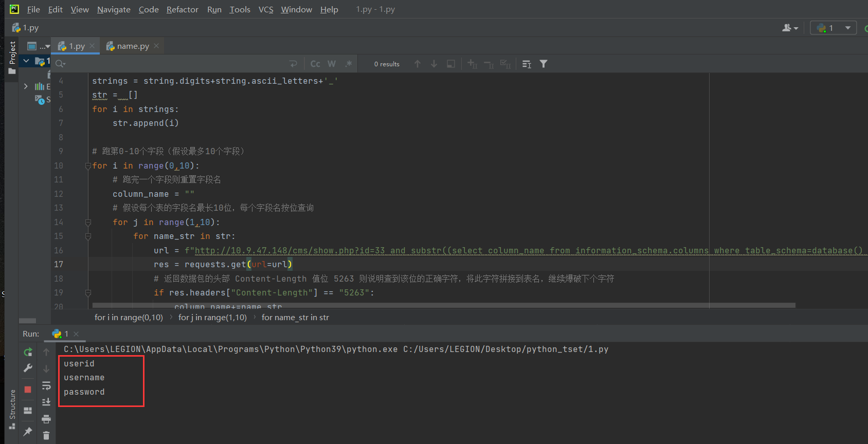868x444 pixels.
Task: Toggle Words (W) option in search bar
Action: tap(332, 64)
